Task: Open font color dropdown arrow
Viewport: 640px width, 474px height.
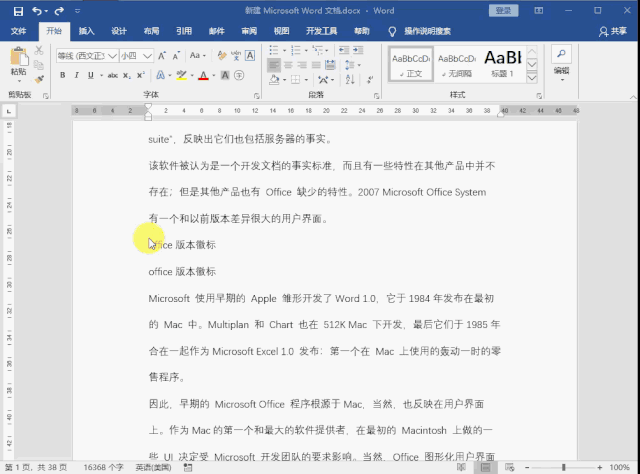Action: coord(213,76)
